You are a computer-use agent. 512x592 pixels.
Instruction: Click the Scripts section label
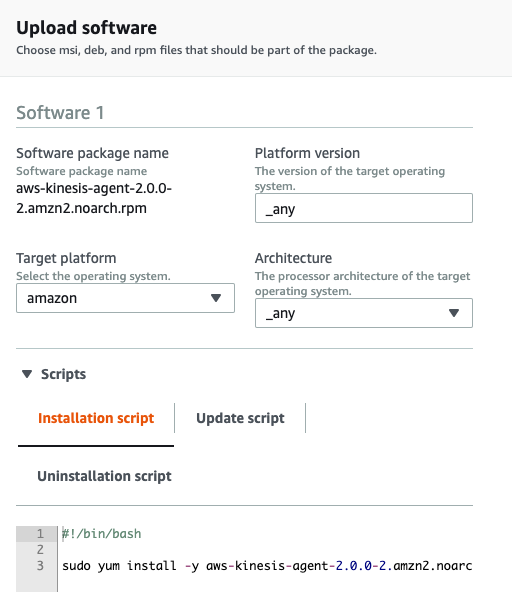[x=63, y=374]
